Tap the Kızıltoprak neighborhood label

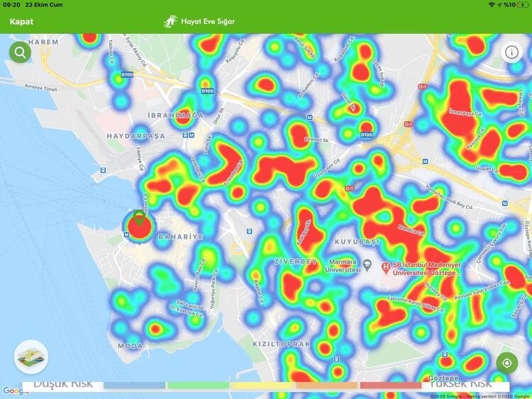(x=282, y=344)
